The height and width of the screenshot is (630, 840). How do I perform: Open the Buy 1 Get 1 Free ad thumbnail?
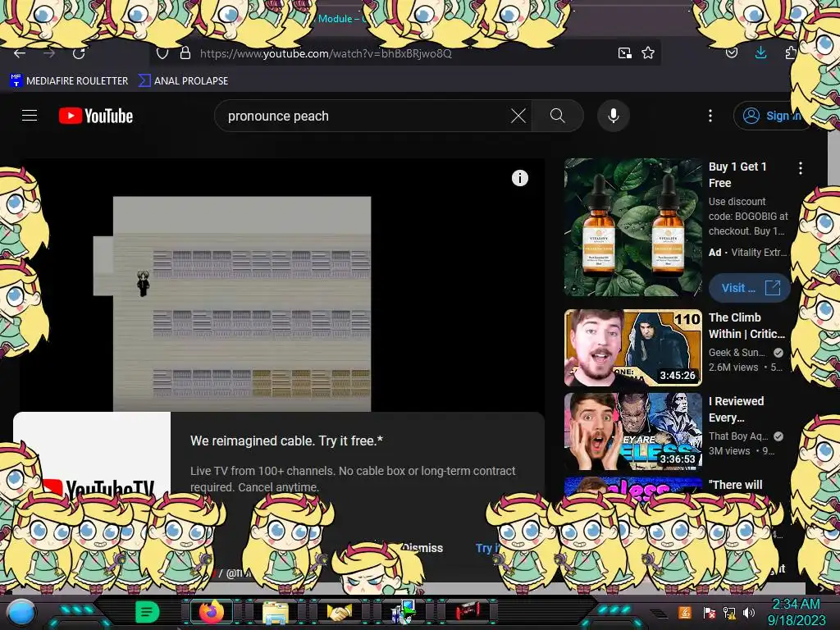632,227
